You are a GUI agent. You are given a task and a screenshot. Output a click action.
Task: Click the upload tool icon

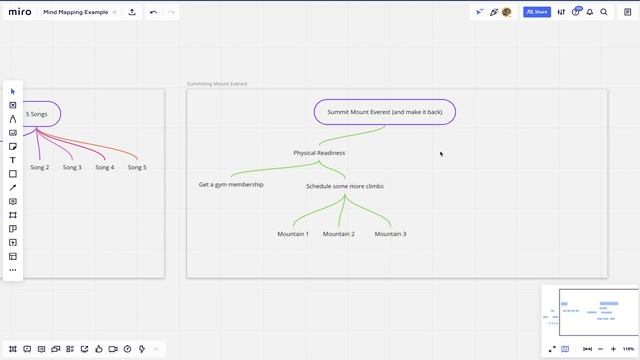(x=13, y=242)
